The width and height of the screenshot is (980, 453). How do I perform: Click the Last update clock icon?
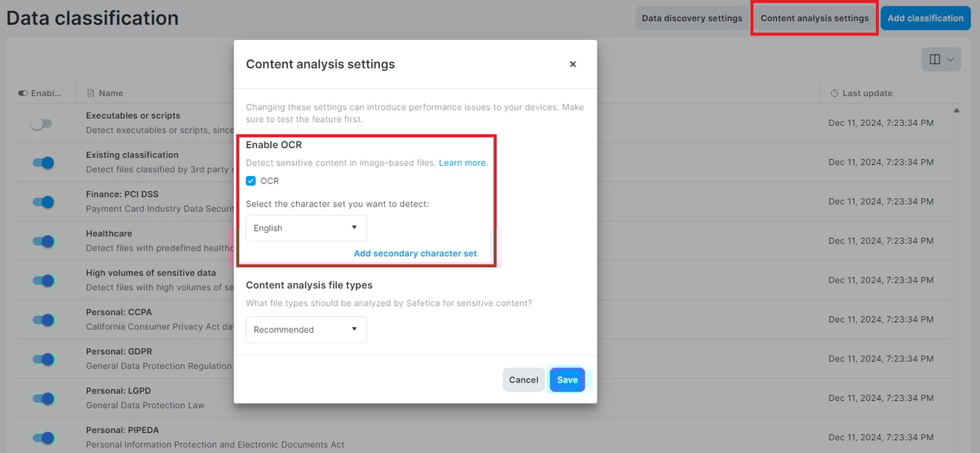(835, 93)
